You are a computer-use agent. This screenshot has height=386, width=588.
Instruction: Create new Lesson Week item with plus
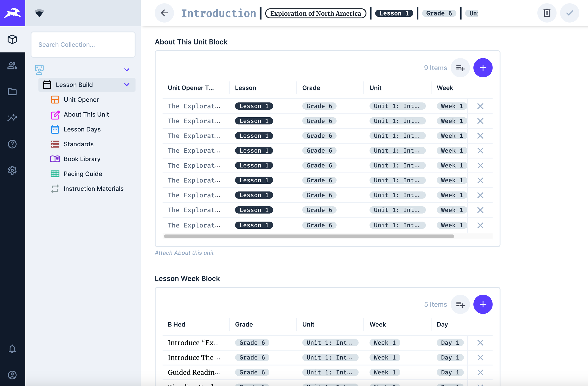tap(483, 304)
